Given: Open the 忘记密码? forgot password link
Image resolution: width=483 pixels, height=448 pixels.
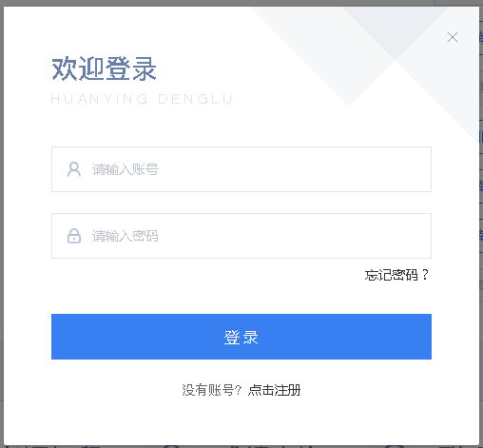Looking at the screenshot, I should [396, 275].
